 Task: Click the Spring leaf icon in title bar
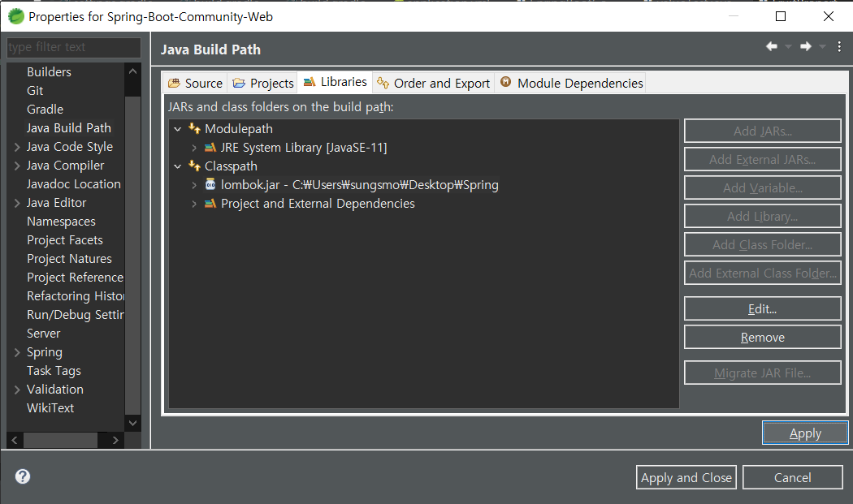tap(15, 16)
